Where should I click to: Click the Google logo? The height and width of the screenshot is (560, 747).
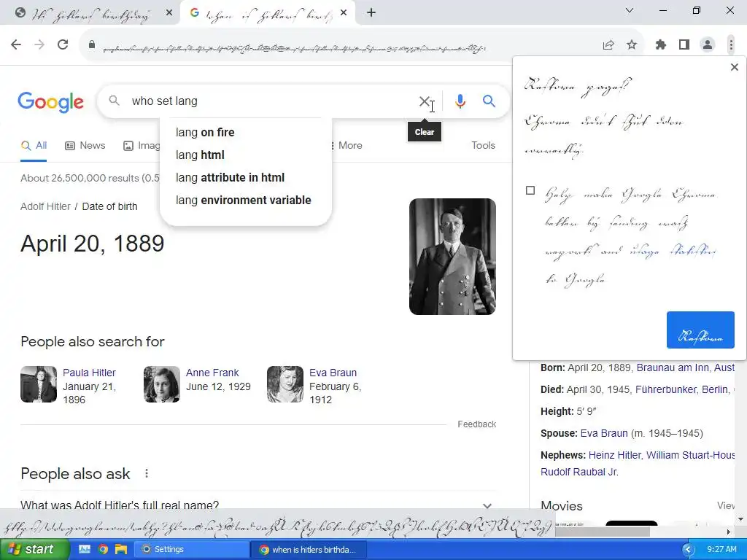click(50, 102)
